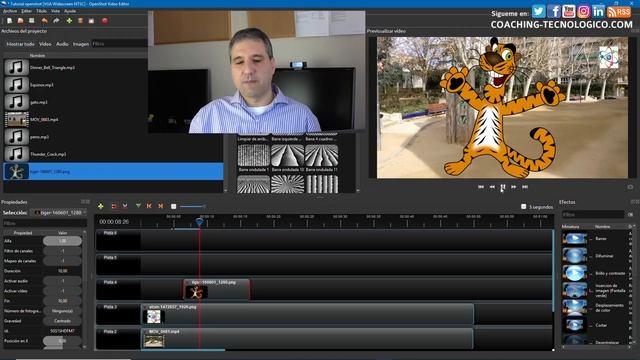Click the atom png clip on Pista 3

pos(307,314)
